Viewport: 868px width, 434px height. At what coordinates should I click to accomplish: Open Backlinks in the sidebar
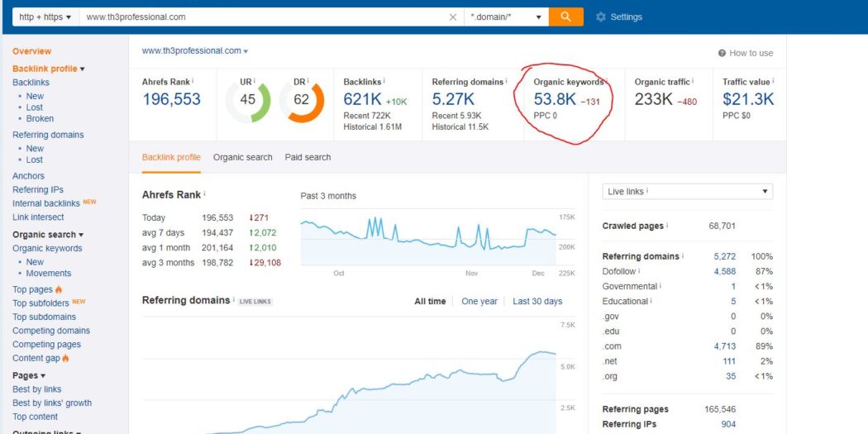click(31, 83)
